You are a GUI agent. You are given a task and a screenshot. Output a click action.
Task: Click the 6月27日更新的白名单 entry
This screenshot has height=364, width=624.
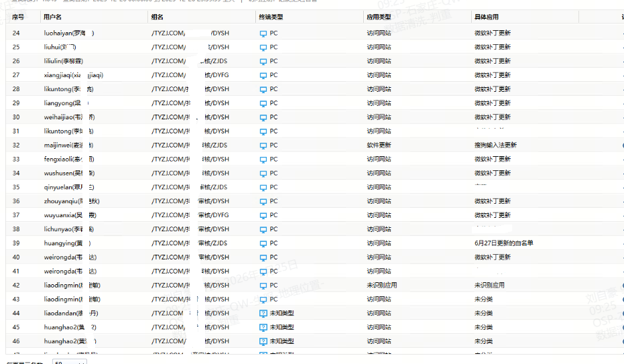tap(503, 243)
